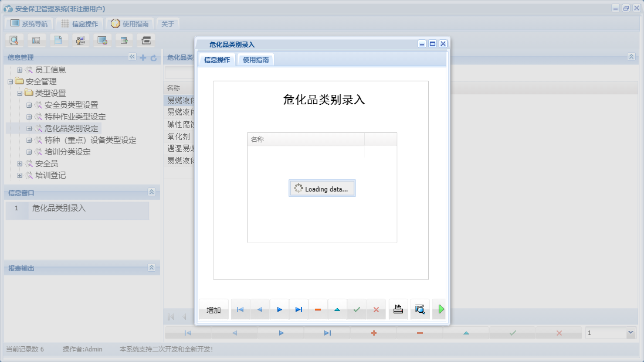The height and width of the screenshot is (362, 644).
Task: Click the plus icon on the 信息管理 header
Action: pos(144,57)
